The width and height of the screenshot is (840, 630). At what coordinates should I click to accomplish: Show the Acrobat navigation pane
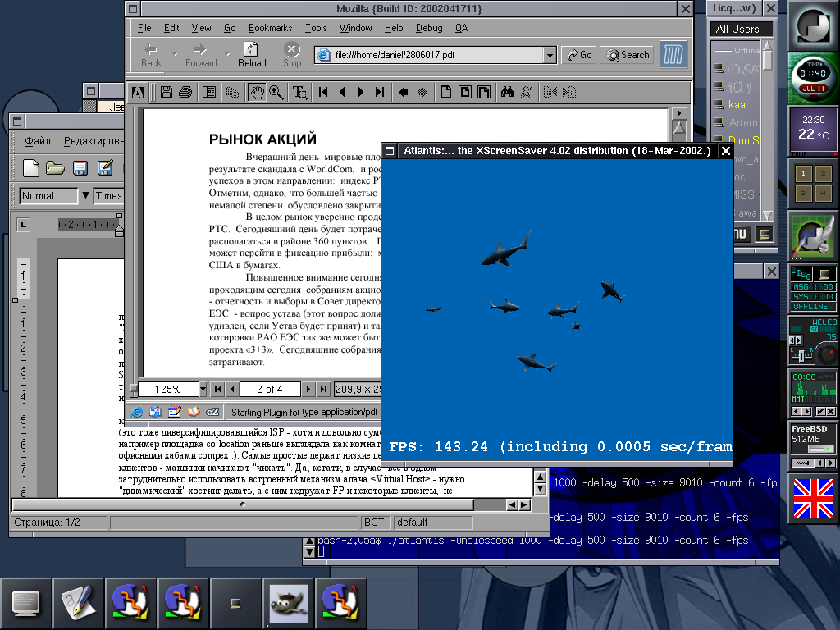click(x=209, y=92)
